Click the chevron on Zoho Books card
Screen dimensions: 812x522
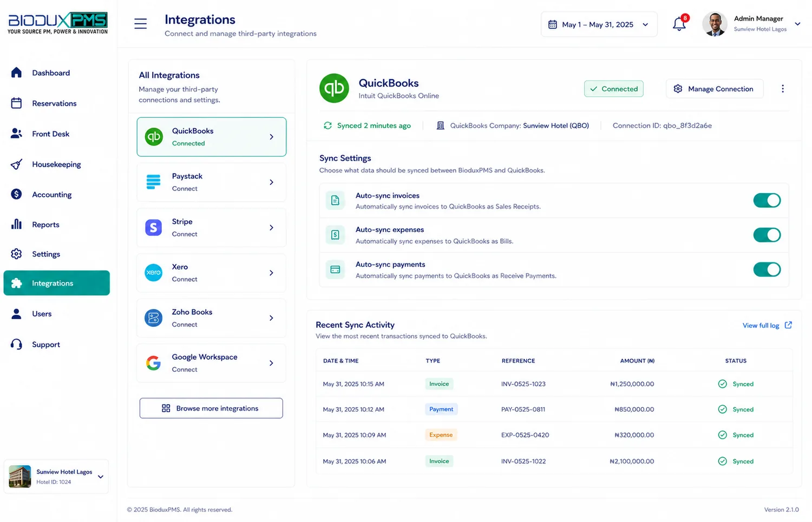pos(272,318)
